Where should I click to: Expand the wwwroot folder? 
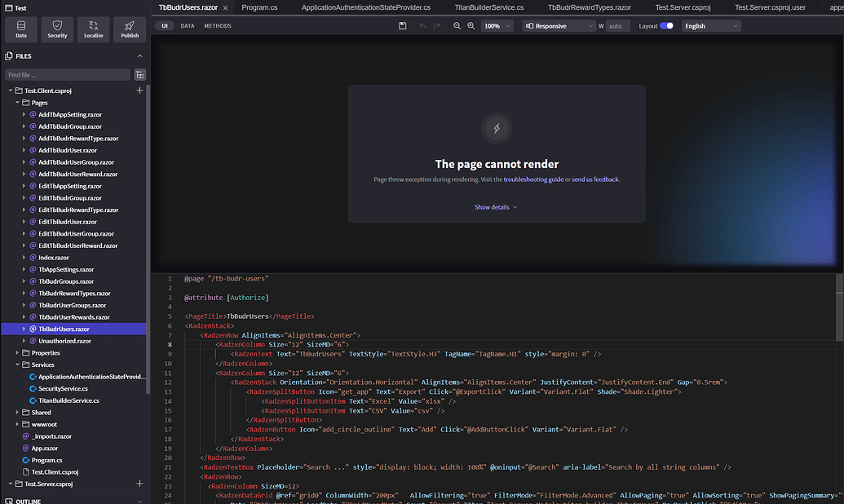(x=17, y=424)
